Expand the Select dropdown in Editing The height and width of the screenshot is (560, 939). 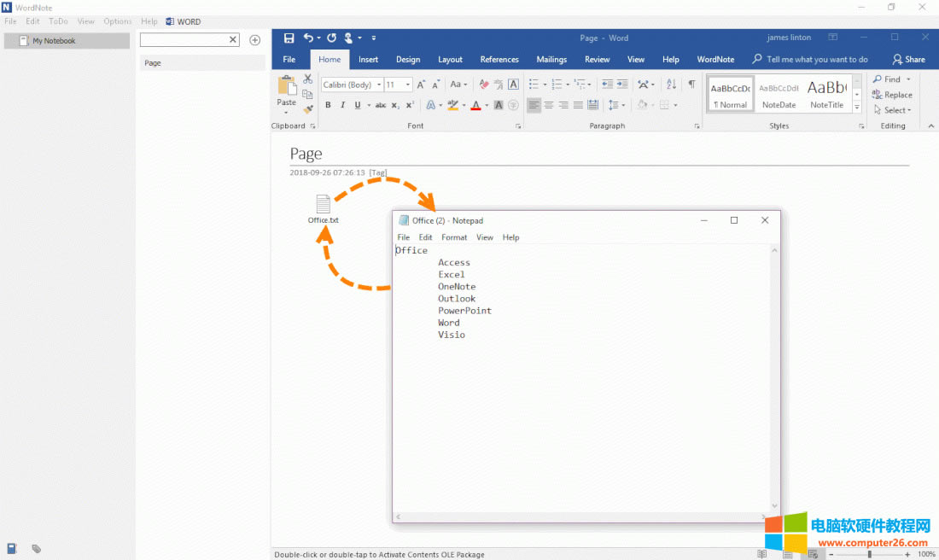pos(893,110)
